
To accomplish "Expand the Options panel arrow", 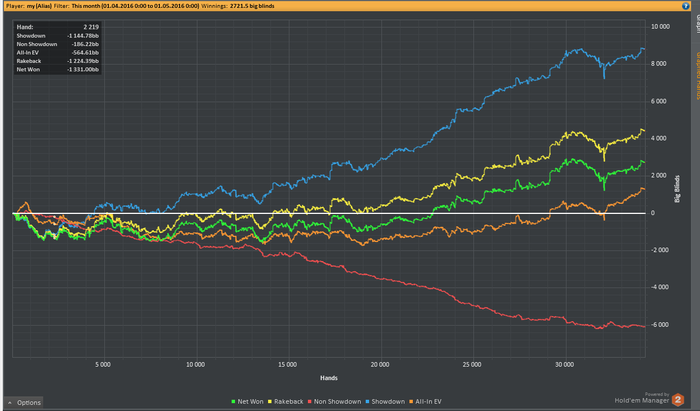I will tap(10, 403).
